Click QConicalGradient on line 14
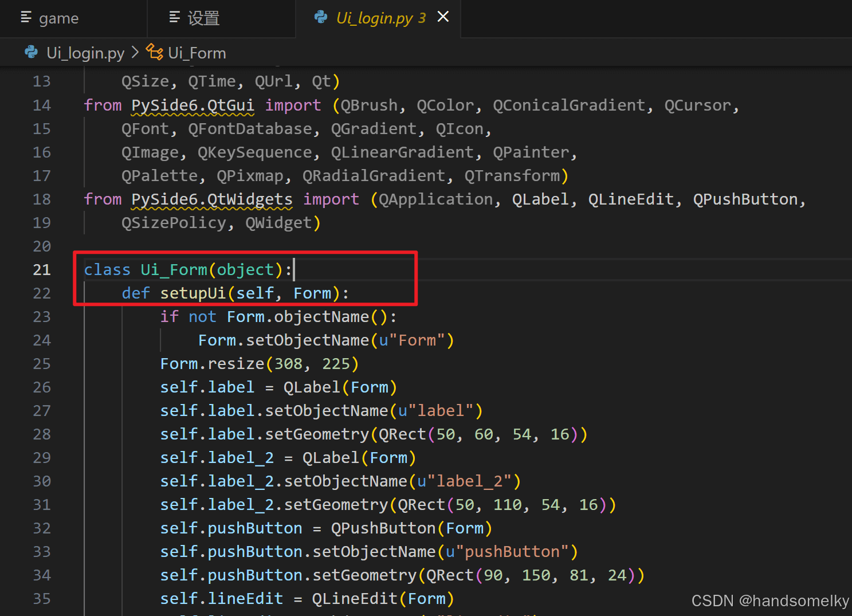Screen dimensions: 852x616 click(x=569, y=105)
